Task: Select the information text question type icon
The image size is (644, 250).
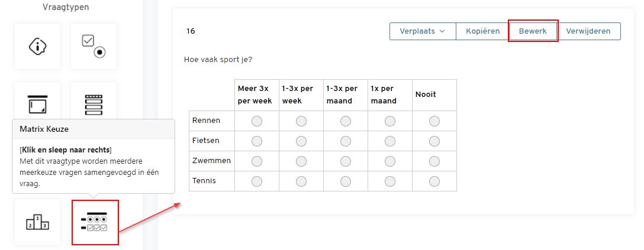Action: [x=37, y=46]
